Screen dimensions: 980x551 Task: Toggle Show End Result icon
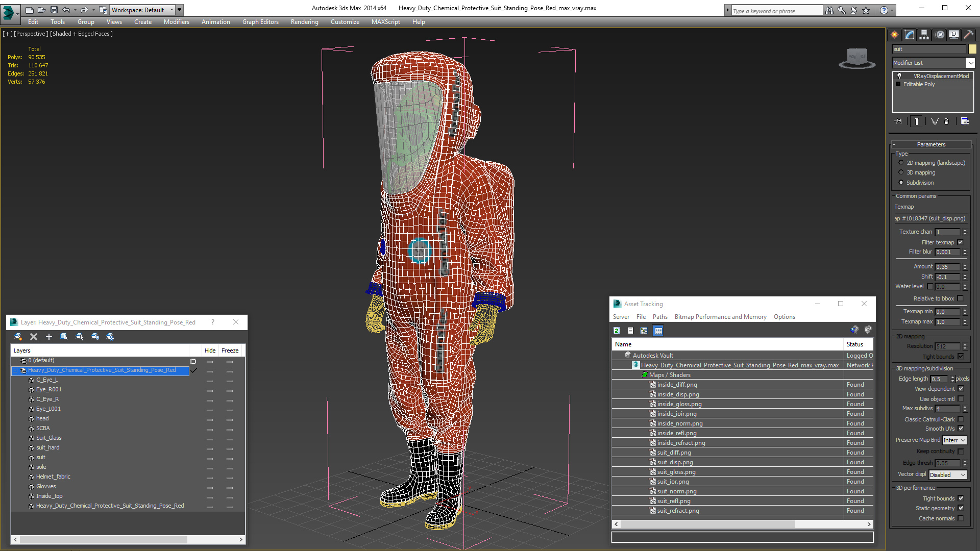click(x=917, y=121)
